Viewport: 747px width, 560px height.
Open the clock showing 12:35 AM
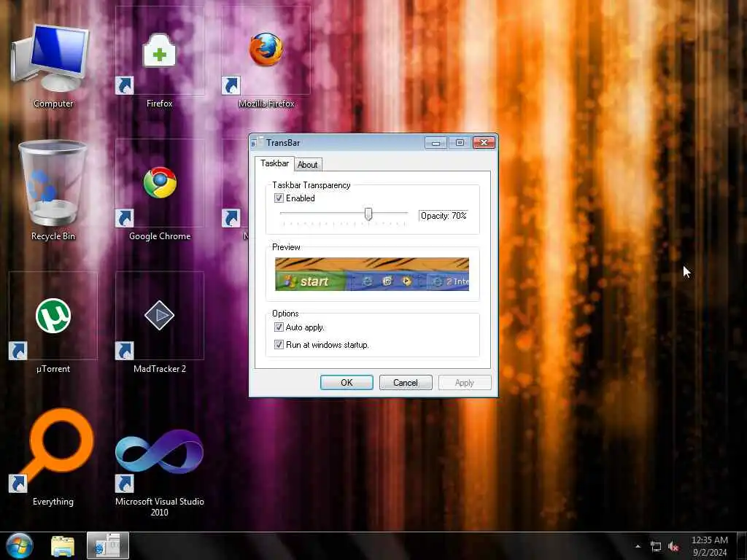pyautogui.click(x=710, y=546)
